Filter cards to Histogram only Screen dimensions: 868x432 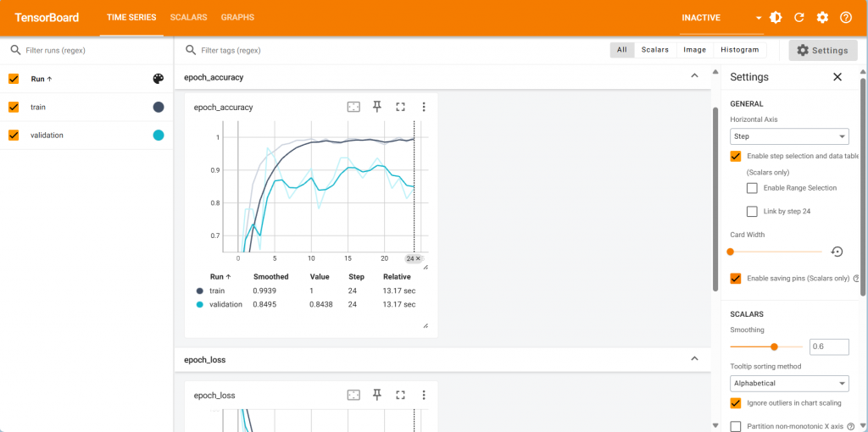[x=739, y=50]
